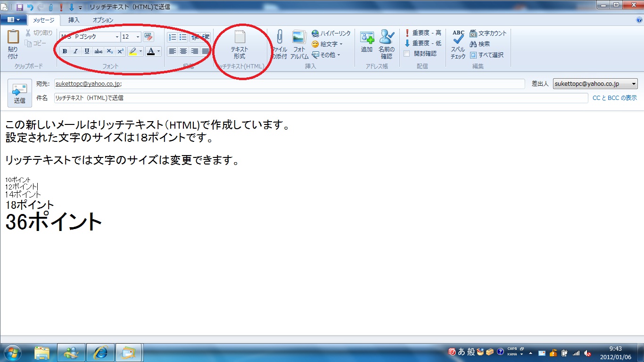This screenshot has width=644, height=362.
Task: Click the paperclip icon in quick access toolbar
Action: coord(50,7)
